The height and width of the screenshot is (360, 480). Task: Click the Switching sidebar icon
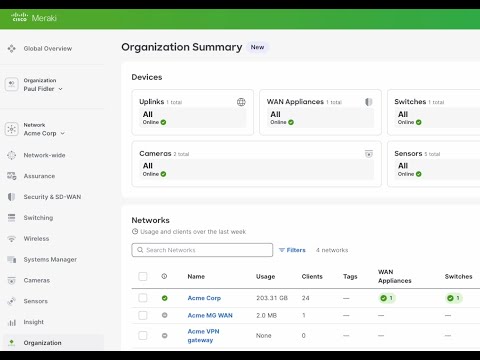pos(12,218)
